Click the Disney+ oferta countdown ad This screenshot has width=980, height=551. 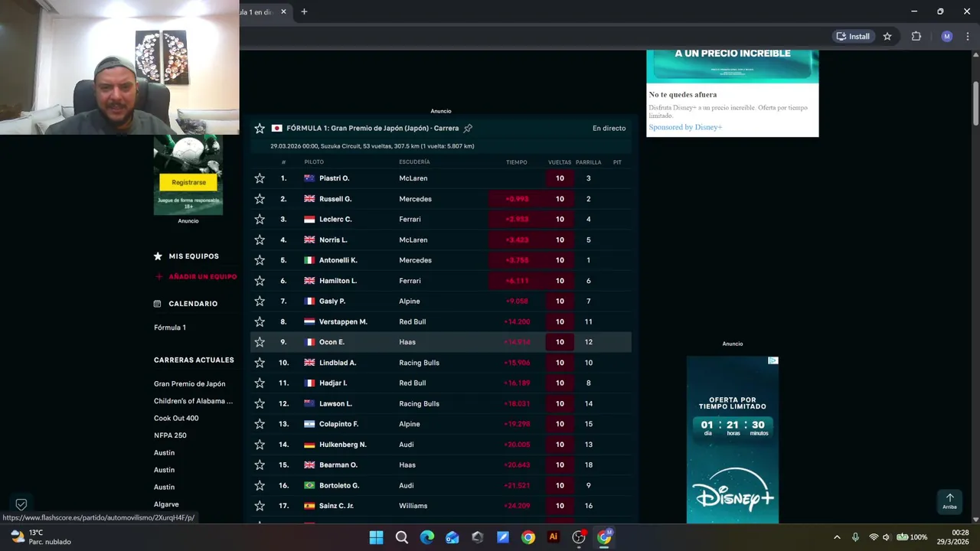tap(733, 439)
